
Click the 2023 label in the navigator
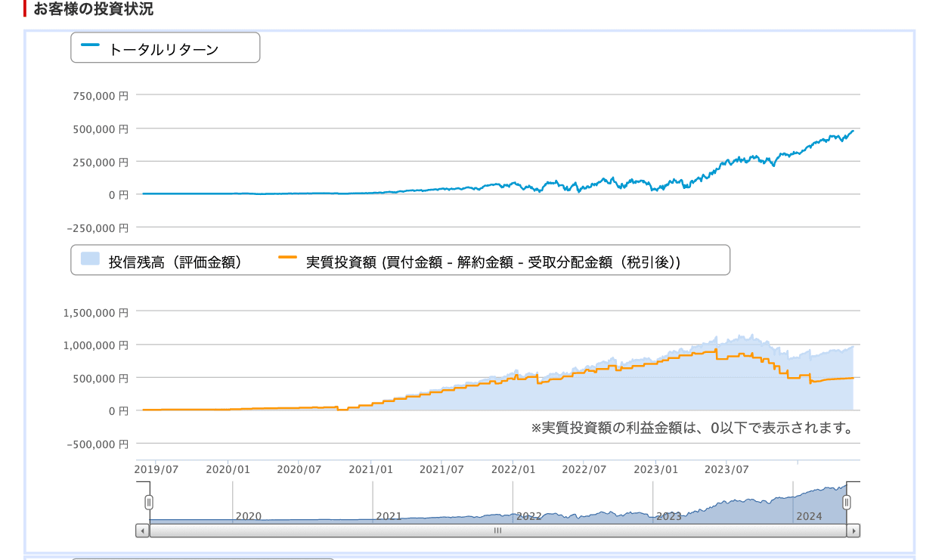[669, 516]
